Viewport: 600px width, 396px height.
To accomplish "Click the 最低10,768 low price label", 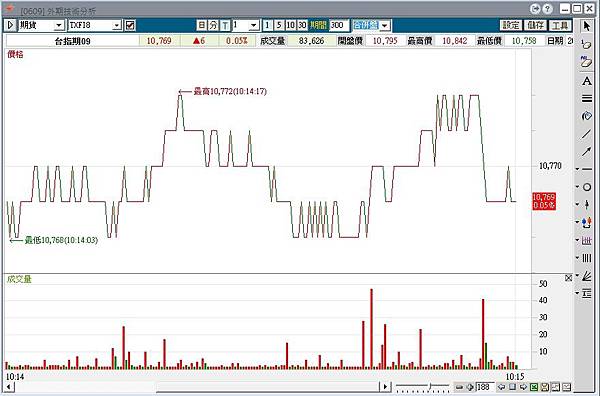I will coord(61,240).
